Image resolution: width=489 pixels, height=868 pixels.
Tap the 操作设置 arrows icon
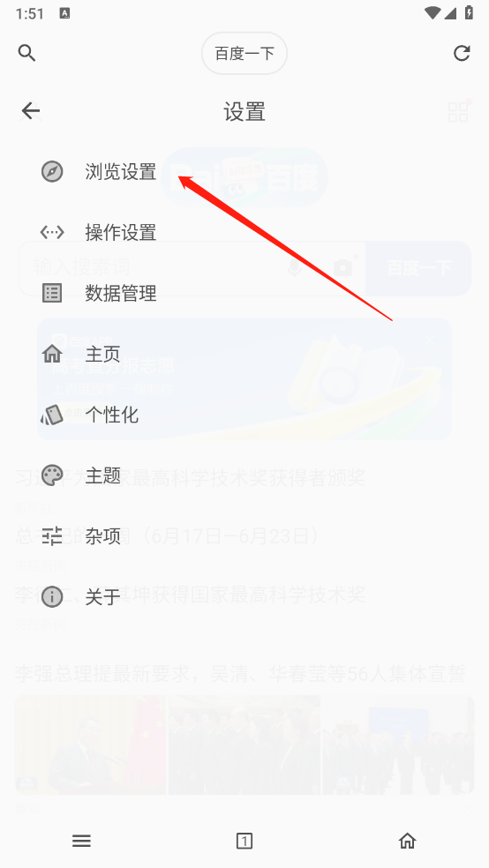(52, 233)
